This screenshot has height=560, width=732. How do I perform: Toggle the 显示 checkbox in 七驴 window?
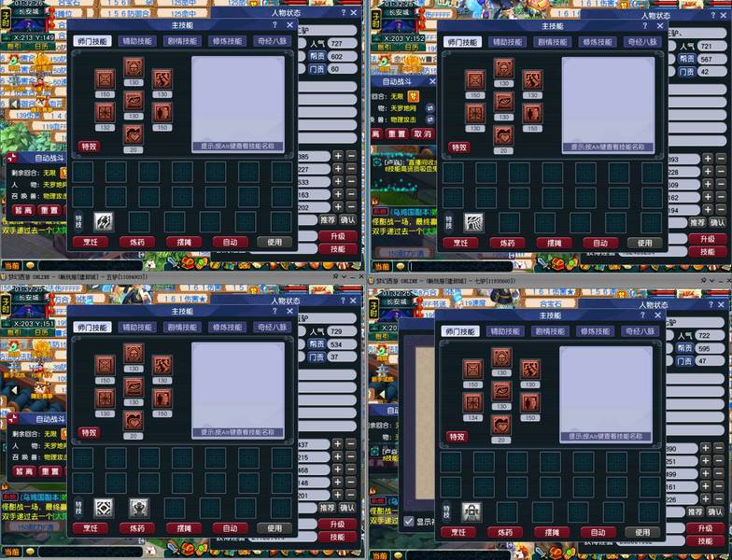click(409, 521)
